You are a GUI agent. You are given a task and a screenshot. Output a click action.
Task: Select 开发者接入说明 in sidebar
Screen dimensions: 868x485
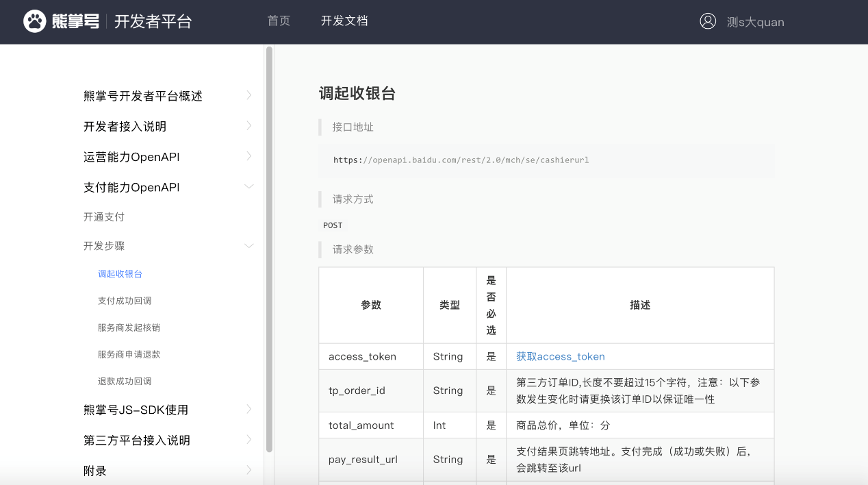125,127
